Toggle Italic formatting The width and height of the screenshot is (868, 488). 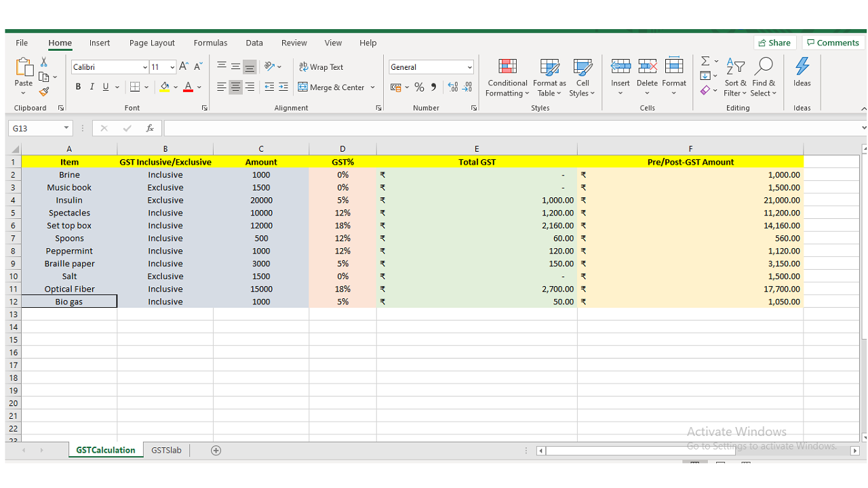pos(92,87)
